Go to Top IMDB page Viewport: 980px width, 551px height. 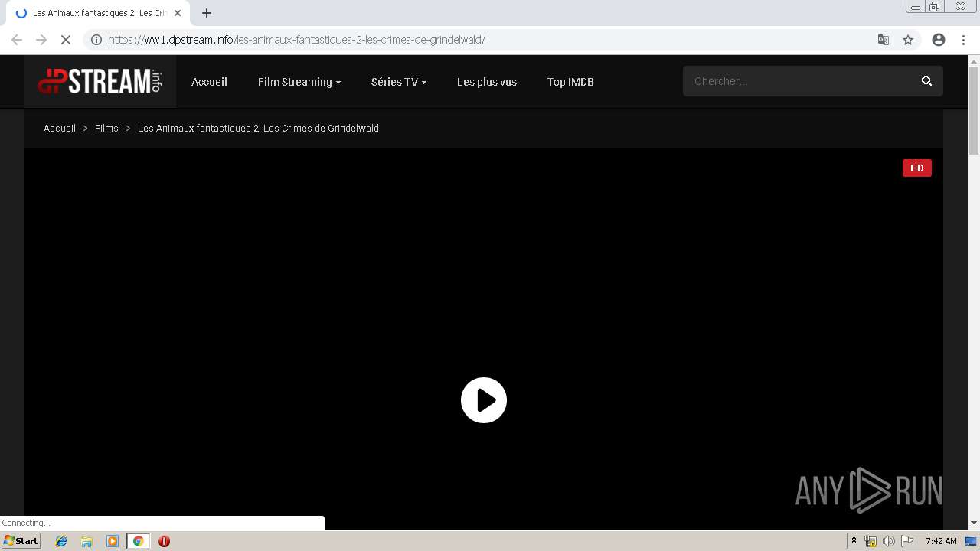pyautogui.click(x=570, y=82)
